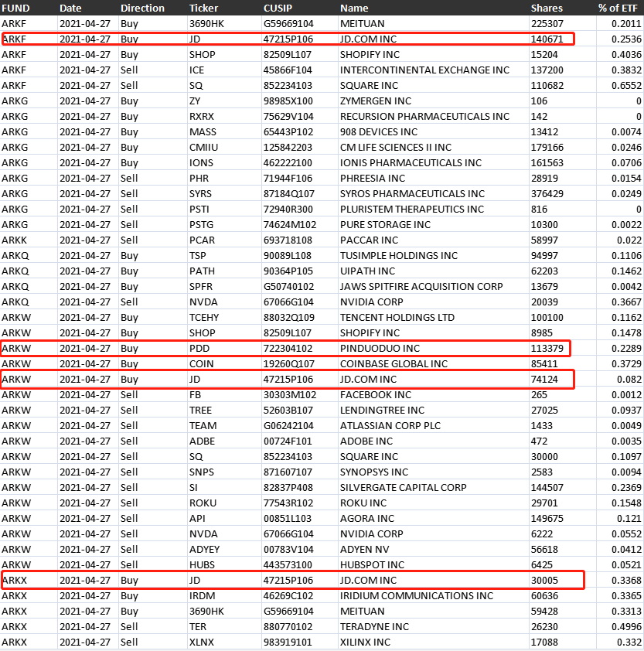Click the % of ETF value 0.4996

point(626,627)
